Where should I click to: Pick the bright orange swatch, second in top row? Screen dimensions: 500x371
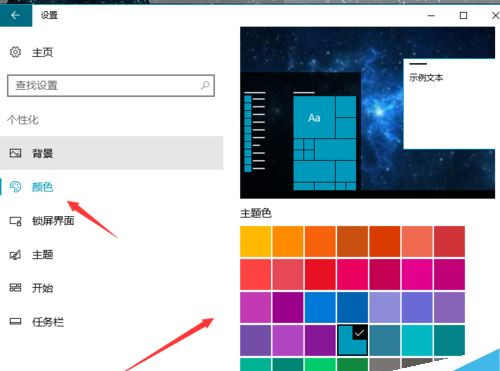click(288, 242)
